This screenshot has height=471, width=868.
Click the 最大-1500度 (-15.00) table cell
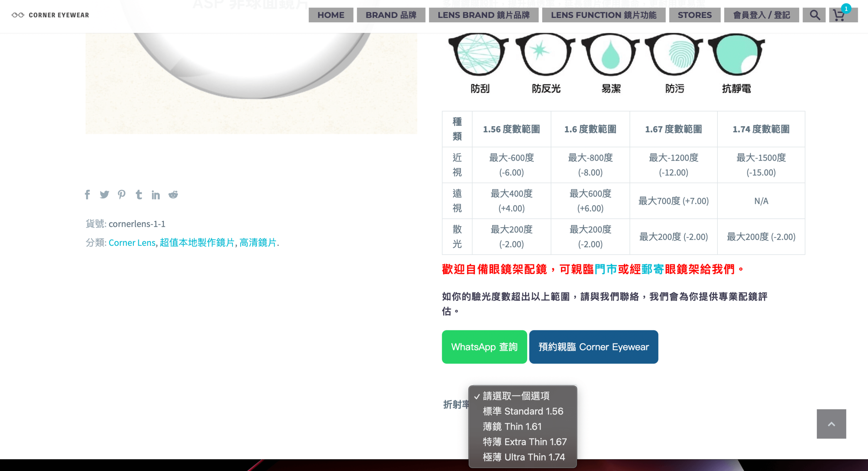pos(761,165)
